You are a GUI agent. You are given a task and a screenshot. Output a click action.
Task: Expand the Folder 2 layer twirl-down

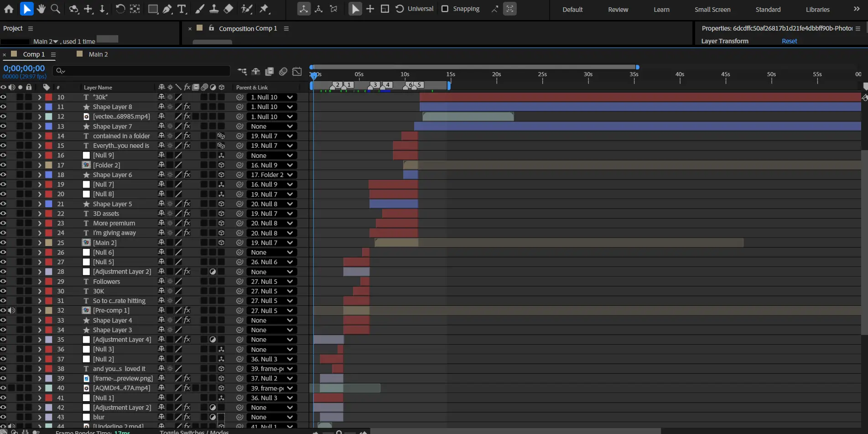tap(40, 165)
